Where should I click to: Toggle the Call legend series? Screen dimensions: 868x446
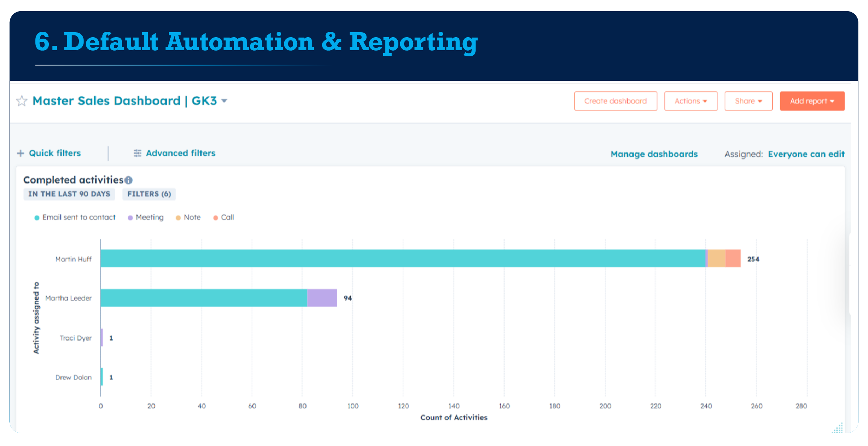point(223,217)
